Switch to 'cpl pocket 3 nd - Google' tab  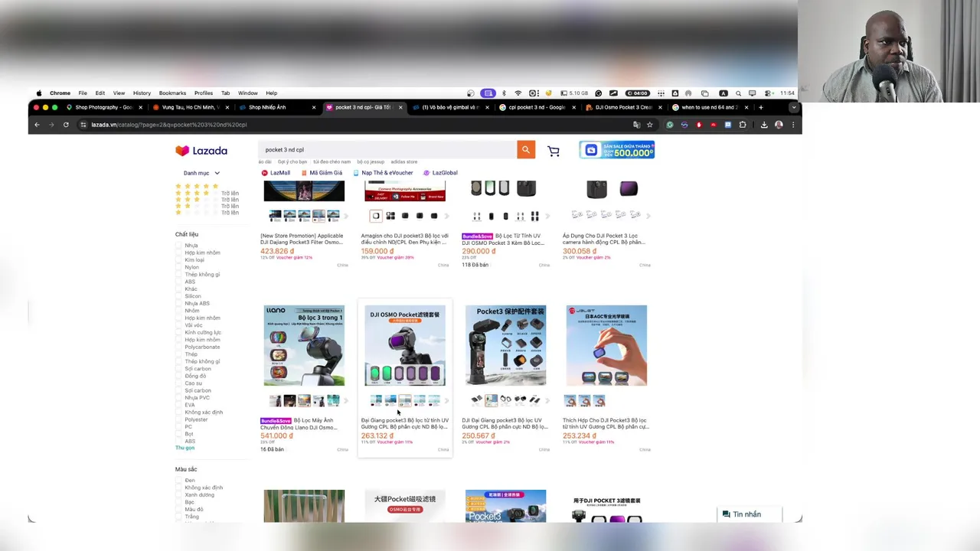coord(537,107)
